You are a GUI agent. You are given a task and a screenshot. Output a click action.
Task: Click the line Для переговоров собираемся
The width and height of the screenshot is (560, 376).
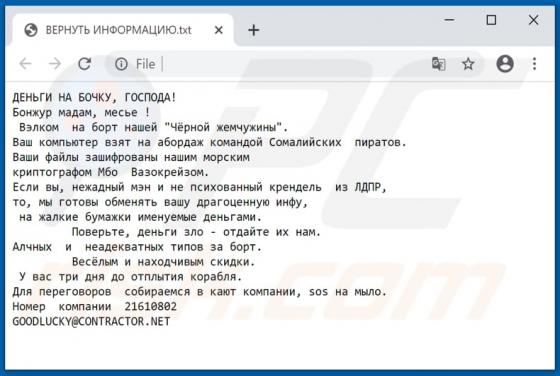[x=200, y=292]
